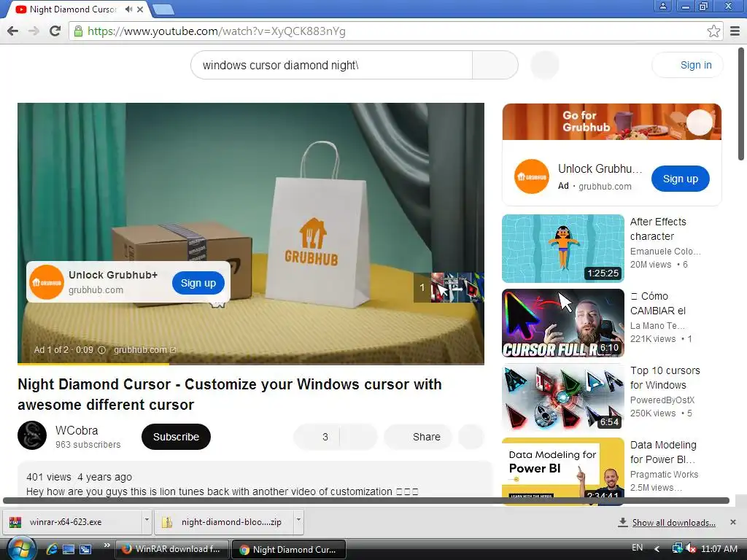Viewport: 747px width, 560px height.
Task: Click the PoweredByOstX channel name
Action: pos(662,400)
